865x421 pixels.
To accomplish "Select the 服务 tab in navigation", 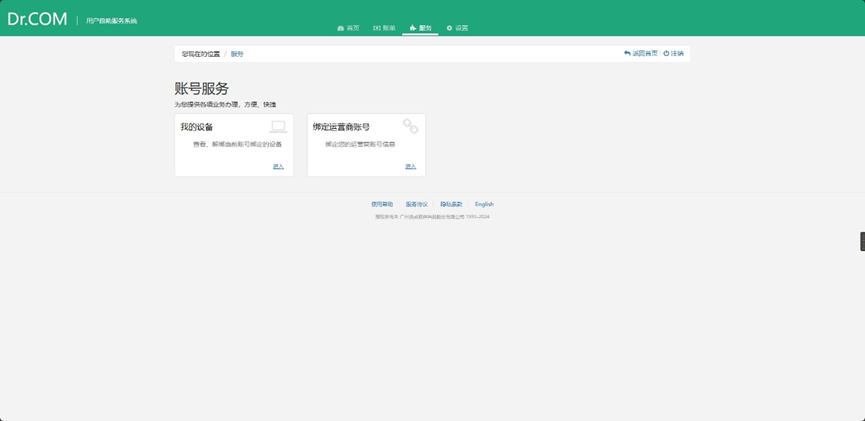I will [x=421, y=28].
